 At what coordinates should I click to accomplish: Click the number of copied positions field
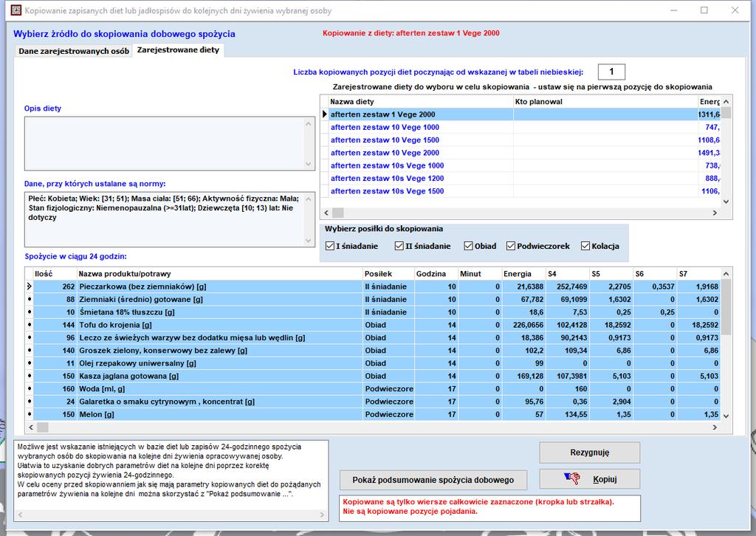pyautogui.click(x=611, y=72)
